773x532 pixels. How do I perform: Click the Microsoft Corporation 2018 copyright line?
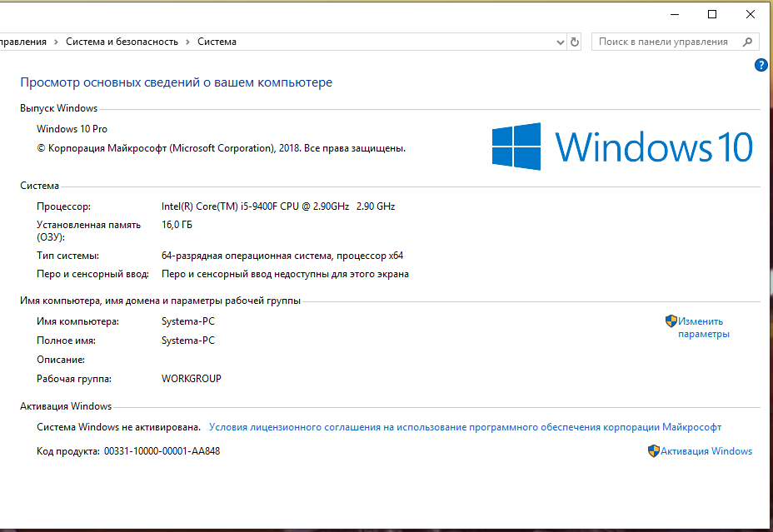click(222, 148)
